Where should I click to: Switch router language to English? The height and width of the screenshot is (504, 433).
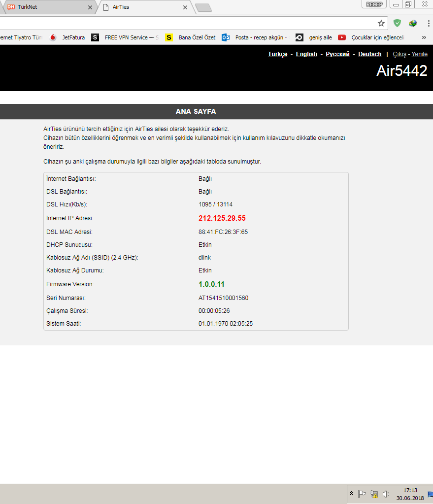tap(306, 54)
